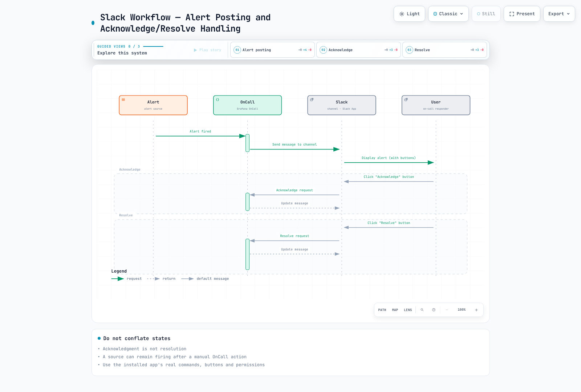
Task: Click the OnCall node code icon
Action: pos(218,99)
